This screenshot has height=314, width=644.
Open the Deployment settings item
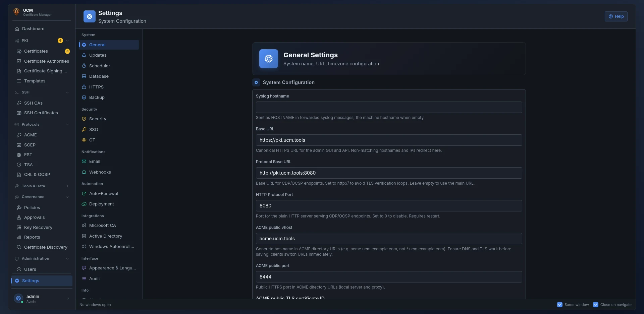click(109, 204)
